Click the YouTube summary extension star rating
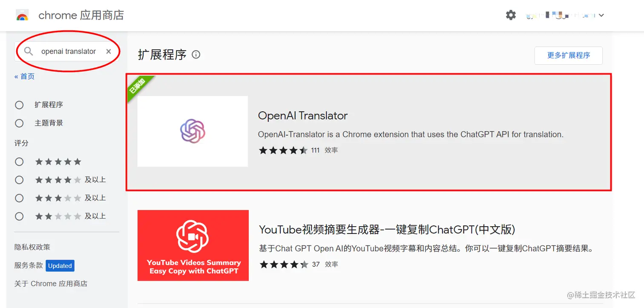The height and width of the screenshot is (308, 644). point(284,265)
